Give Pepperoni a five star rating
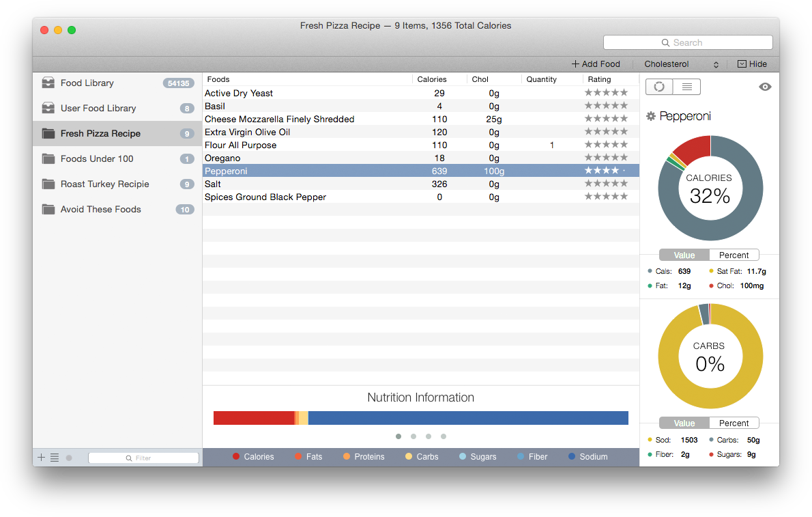This screenshot has height=517, width=812. 623,171
